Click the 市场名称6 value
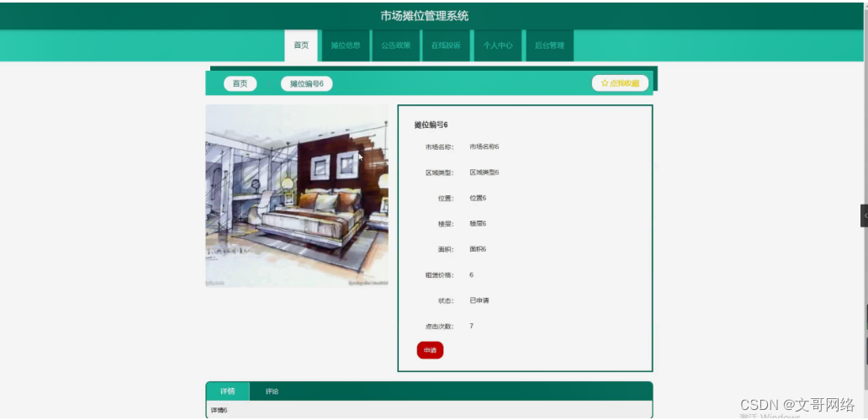 click(484, 146)
